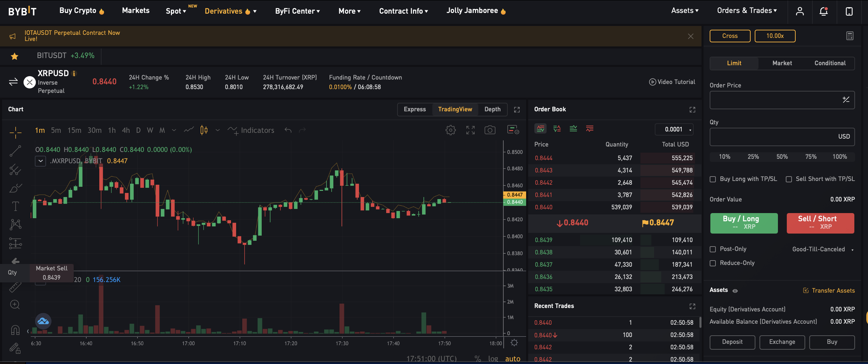Set order quantity to 50%
Screen dimensions: 868x364
pyautogui.click(x=782, y=157)
